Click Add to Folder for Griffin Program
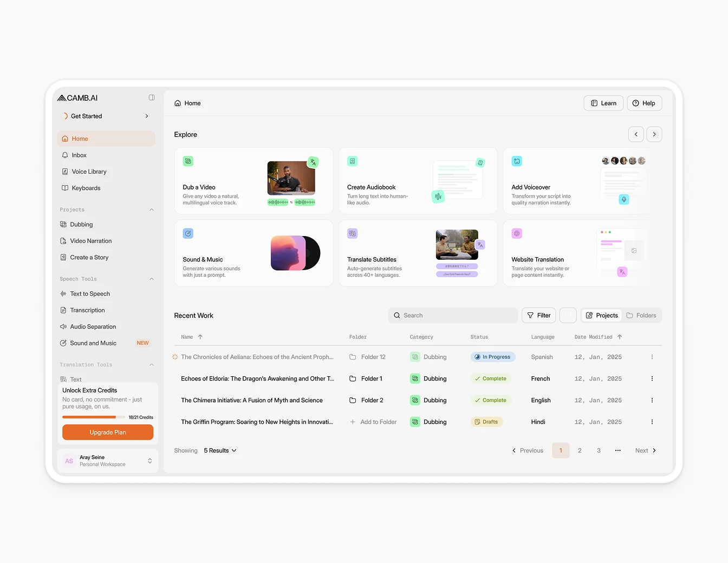Image resolution: width=728 pixels, height=563 pixels. (373, 422)
